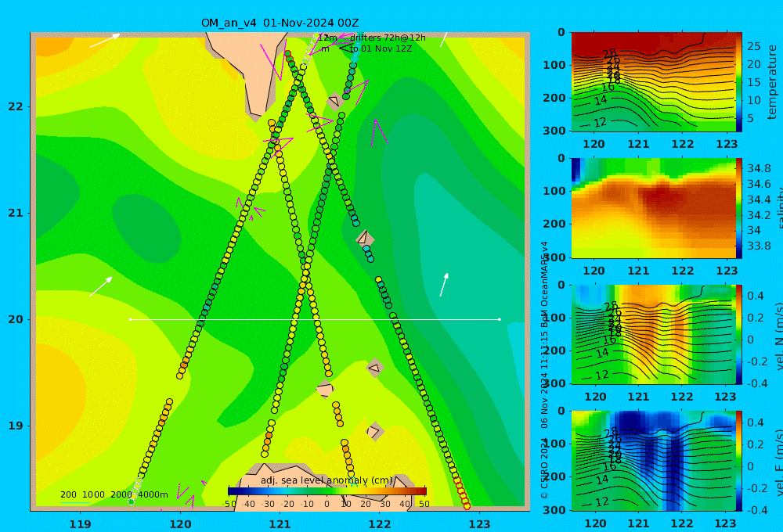This screenshot has width=783, height=532.
Task: Select the salinity cross-section panel
Action: click(653, 208)
